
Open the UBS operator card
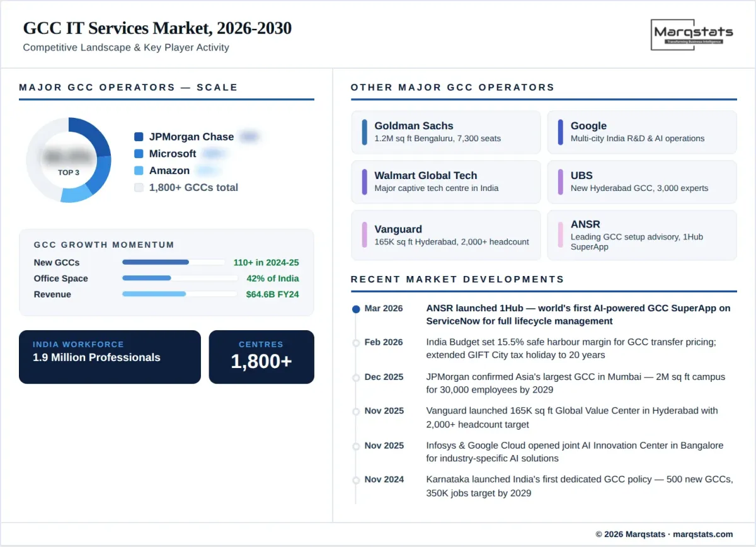click(641, 182)
